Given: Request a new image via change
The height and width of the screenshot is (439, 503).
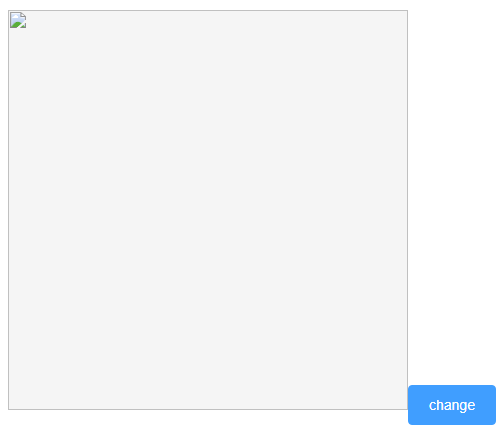Looking at the screenshot, I should point(452,405).
